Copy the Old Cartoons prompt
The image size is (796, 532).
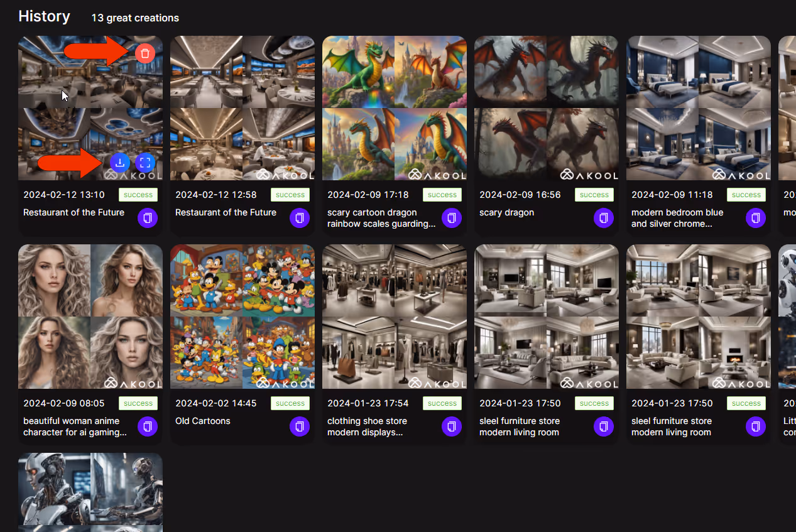[300, 426]
